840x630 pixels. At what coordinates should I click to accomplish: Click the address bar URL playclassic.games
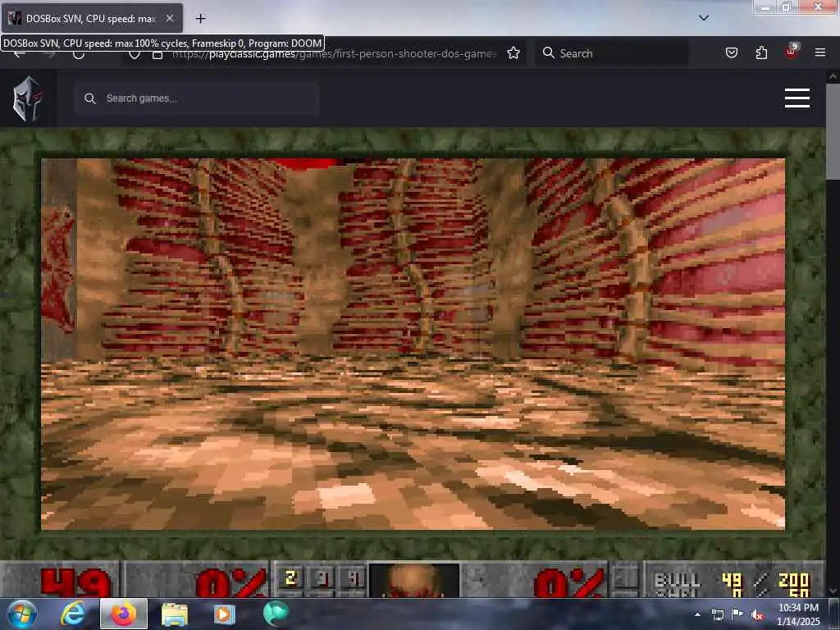click(333, 53)
